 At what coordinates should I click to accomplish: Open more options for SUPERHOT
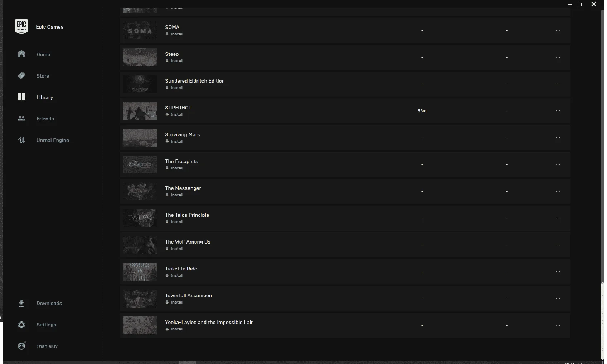click(x=558, y=111)
